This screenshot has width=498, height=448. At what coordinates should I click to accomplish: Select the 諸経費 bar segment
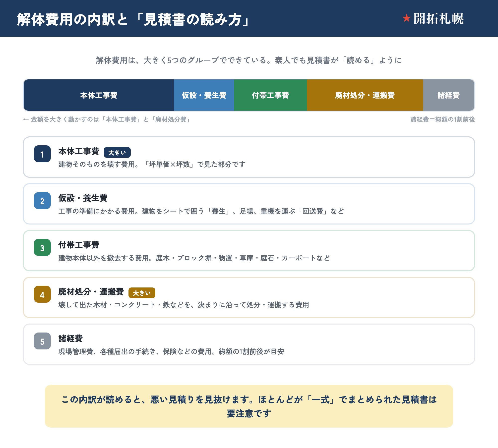449,95
